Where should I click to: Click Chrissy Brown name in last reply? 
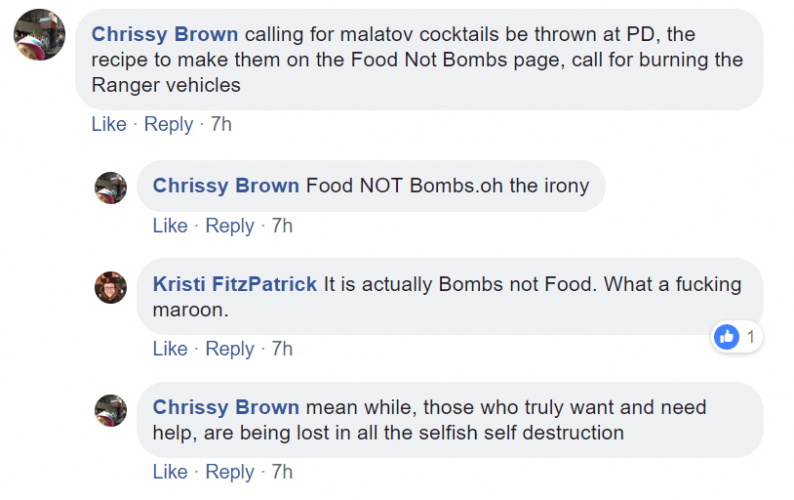tap(226, 407)
